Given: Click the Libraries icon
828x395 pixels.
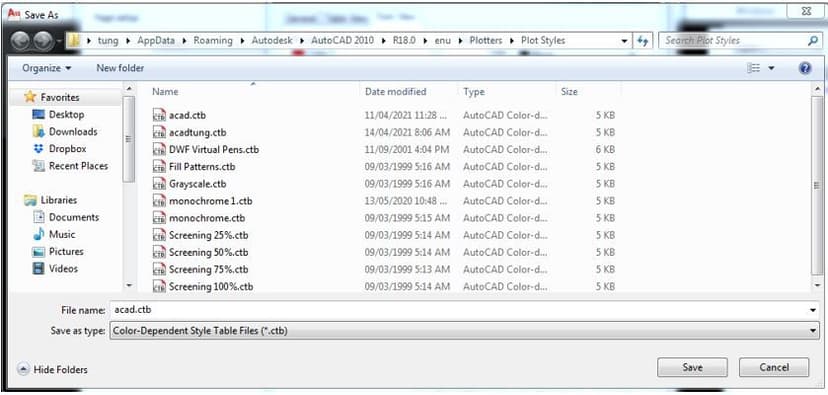Looking at the screenshot, I should click(x=30, y=200).
